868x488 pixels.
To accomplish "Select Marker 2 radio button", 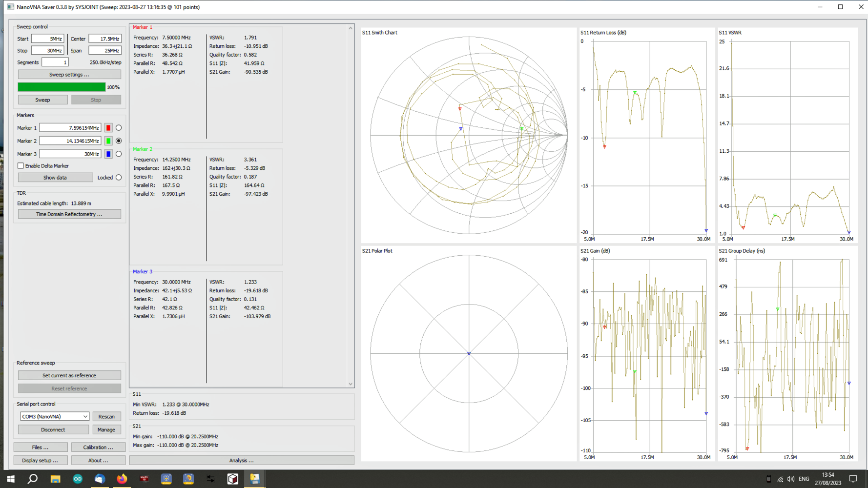I will [119, 141].
